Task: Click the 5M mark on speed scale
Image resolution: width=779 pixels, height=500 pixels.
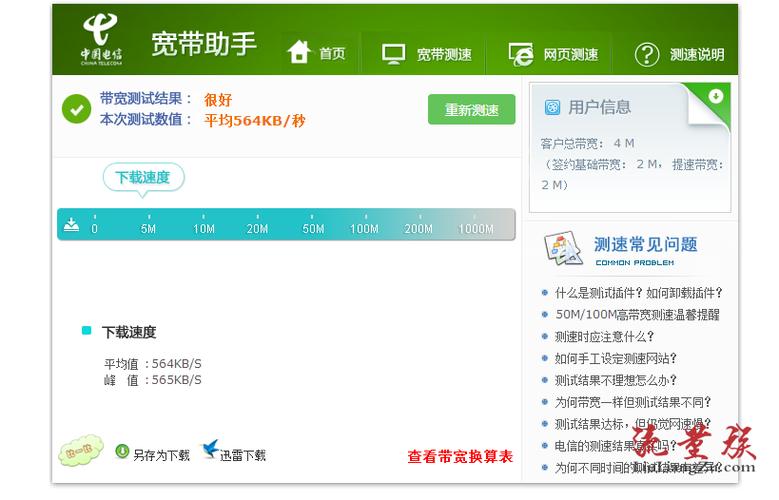Action: [148, 229]
